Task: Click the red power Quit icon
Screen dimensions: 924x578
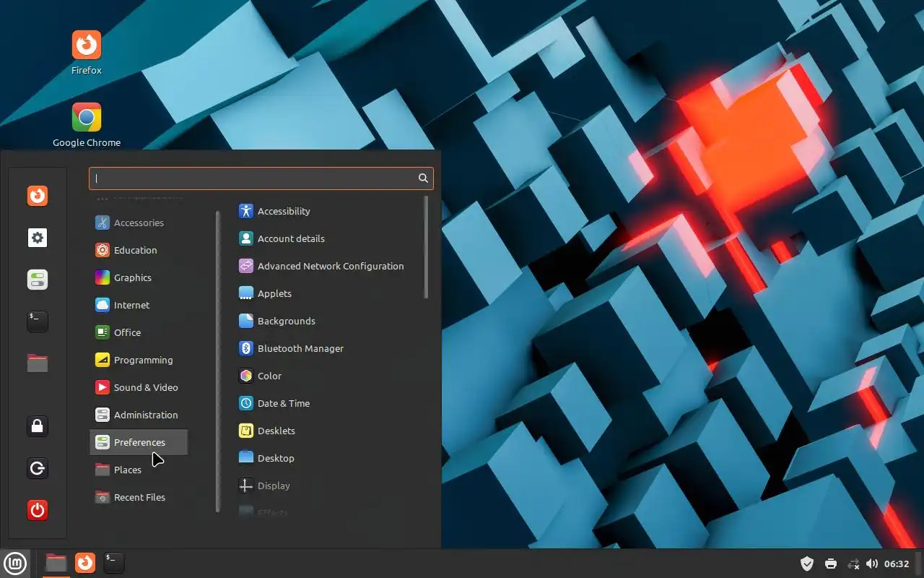Action: tap(38, 510)
